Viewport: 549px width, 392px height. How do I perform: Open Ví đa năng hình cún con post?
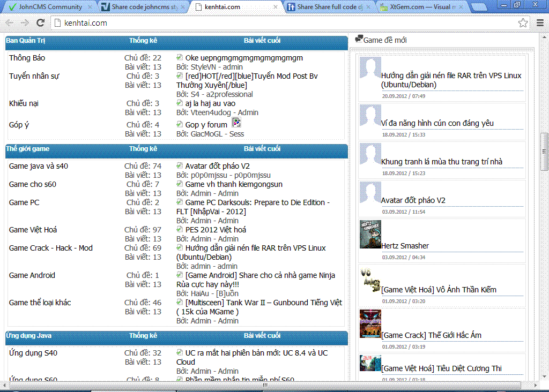(437, 123)
